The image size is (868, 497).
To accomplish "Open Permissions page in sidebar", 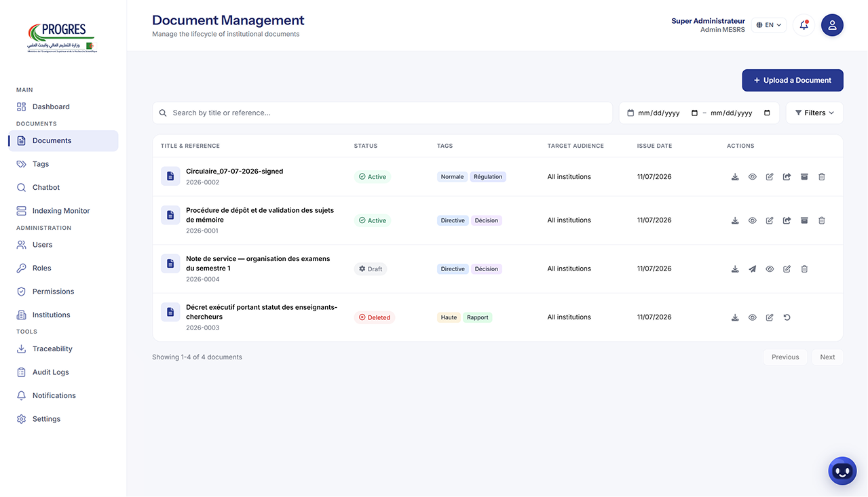I will click(63, 292).
